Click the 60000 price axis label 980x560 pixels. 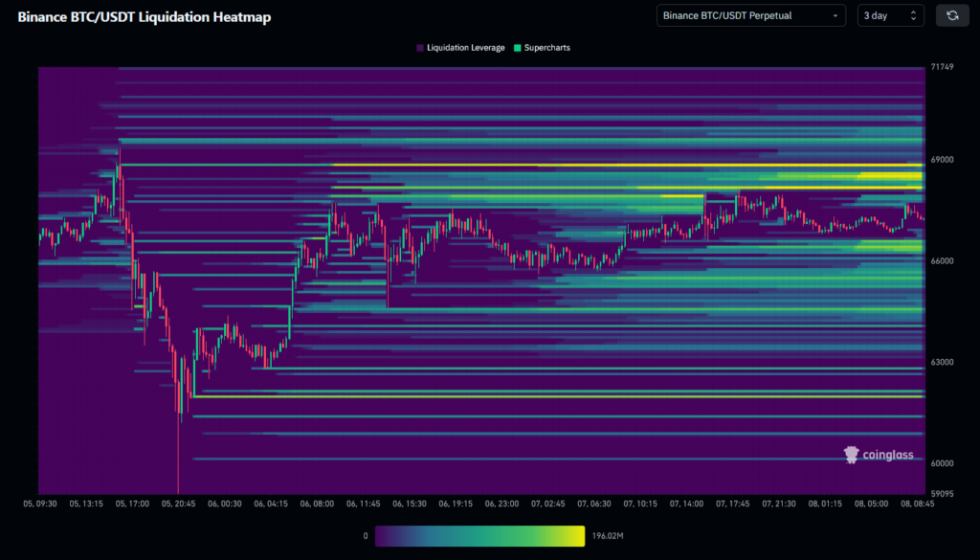click(x=942, y=463)
